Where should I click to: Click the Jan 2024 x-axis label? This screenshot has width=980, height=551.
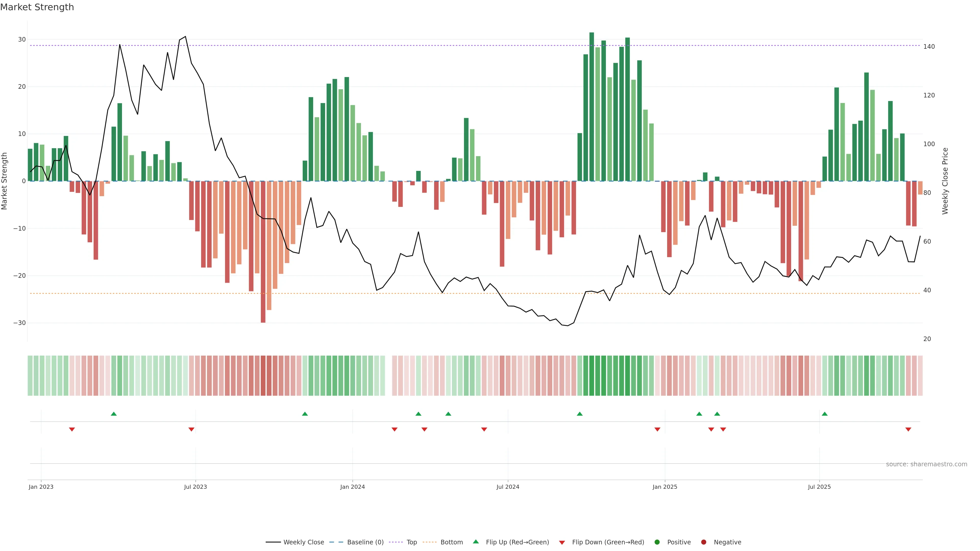(x=352, y=487)
